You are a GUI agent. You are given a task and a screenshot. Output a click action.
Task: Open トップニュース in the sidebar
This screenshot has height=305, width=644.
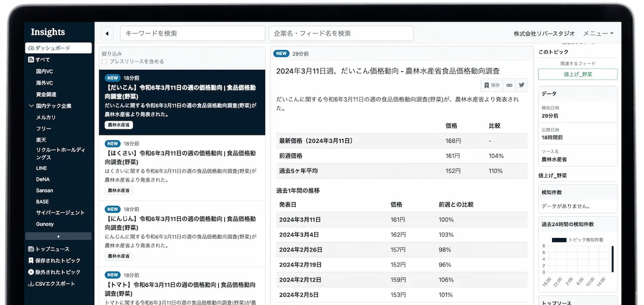coord(49,249)
